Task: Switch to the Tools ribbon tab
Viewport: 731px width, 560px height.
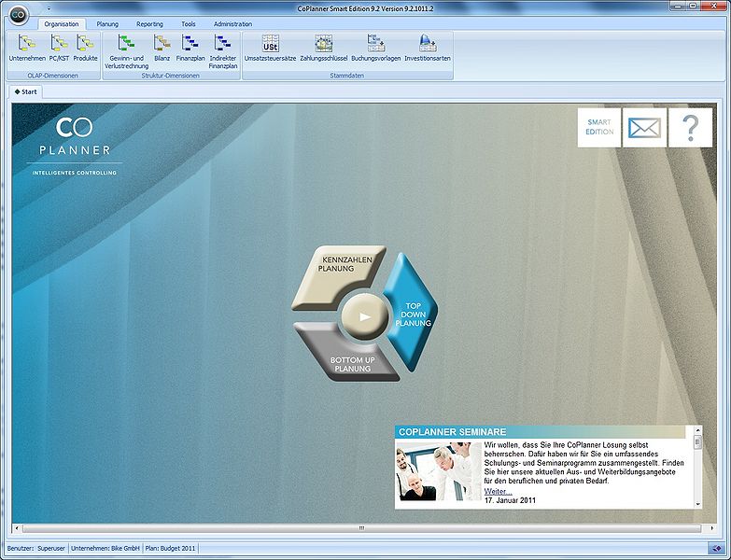Action: pos(189,24)
